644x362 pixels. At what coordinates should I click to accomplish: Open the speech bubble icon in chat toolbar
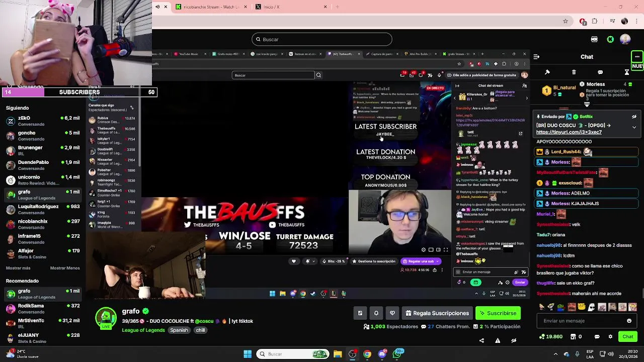click(600, 72)
